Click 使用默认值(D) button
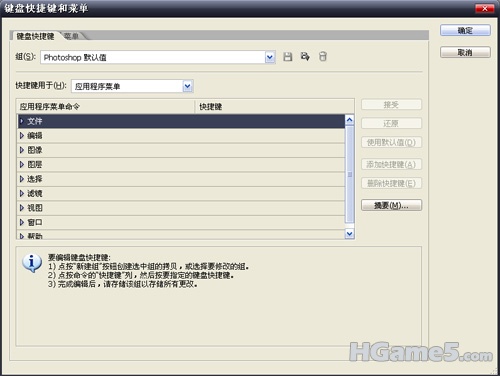Screen dimensions: 500x376 [x=391, y=142]
